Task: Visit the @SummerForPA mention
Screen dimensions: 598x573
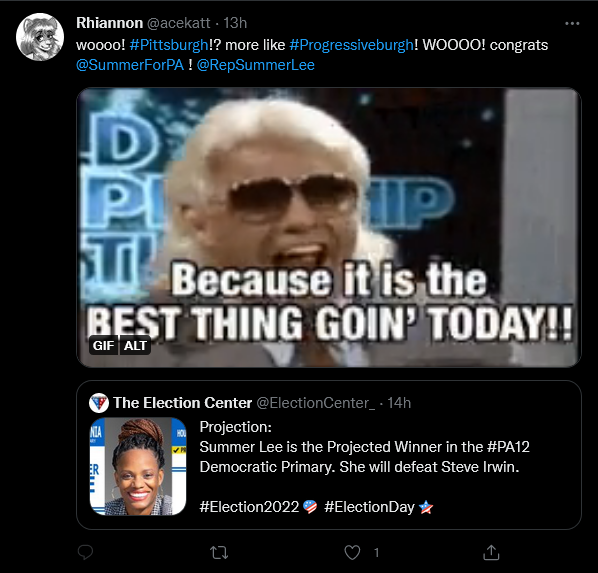Action: (x=130, y=65)
